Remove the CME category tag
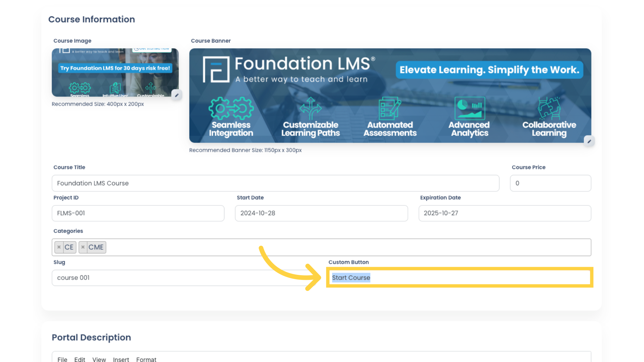The image size is (644, 362). pos(83,247)
